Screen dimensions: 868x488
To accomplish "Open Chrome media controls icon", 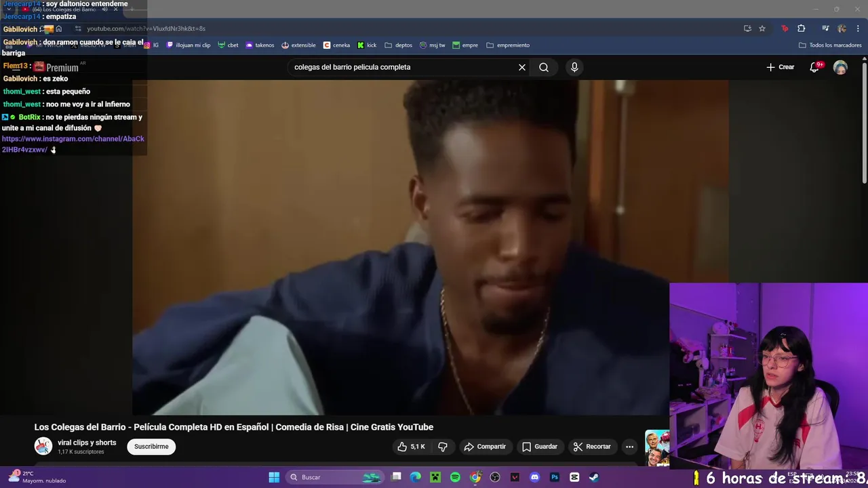I will click(x=825, y=28).
